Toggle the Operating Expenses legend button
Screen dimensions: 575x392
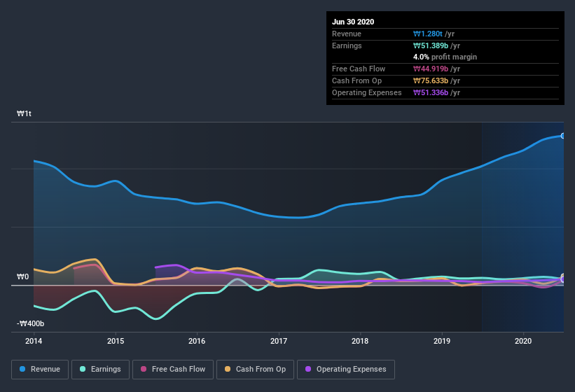tap(346, 370)
